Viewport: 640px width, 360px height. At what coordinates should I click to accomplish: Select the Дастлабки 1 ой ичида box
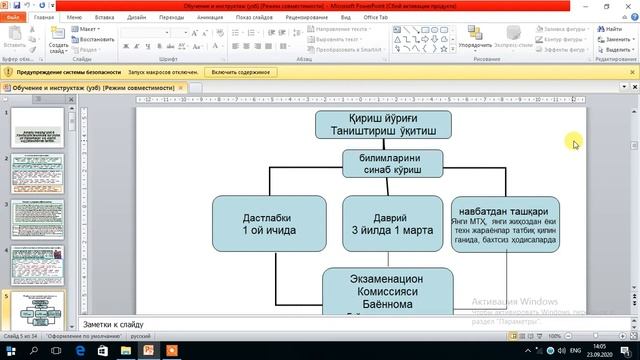pos(269,224)
